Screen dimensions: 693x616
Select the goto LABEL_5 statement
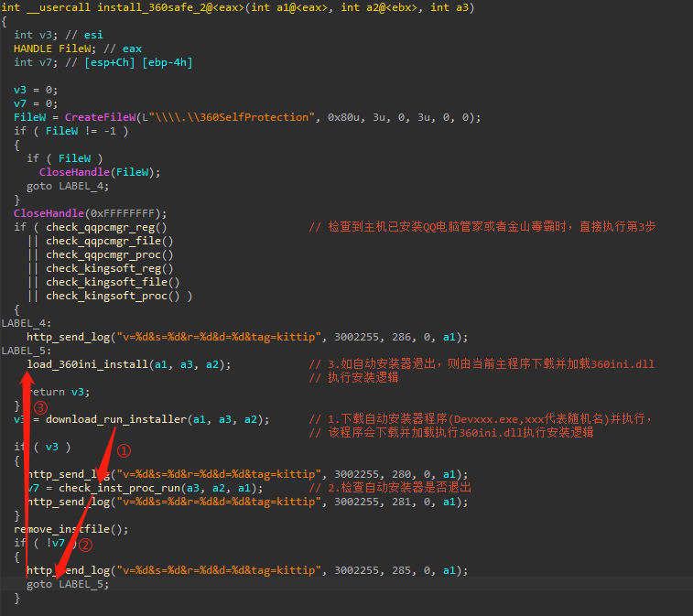coord(68,584)
